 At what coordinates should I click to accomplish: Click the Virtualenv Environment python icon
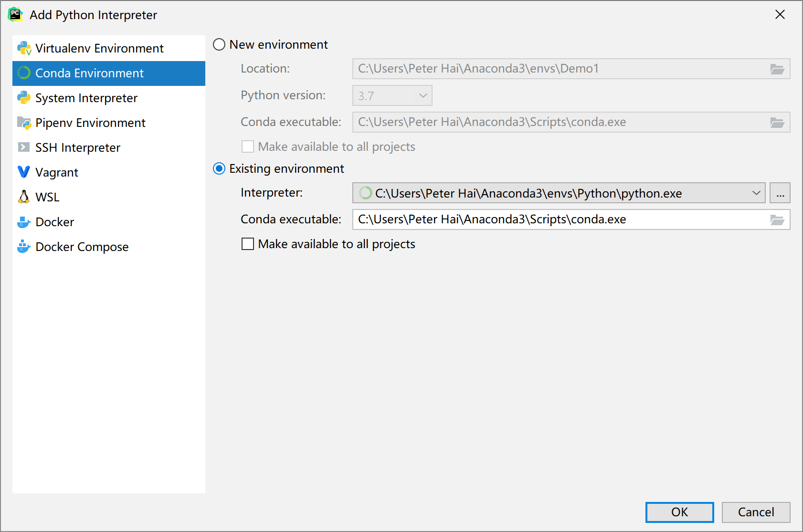tap(24, 48)
